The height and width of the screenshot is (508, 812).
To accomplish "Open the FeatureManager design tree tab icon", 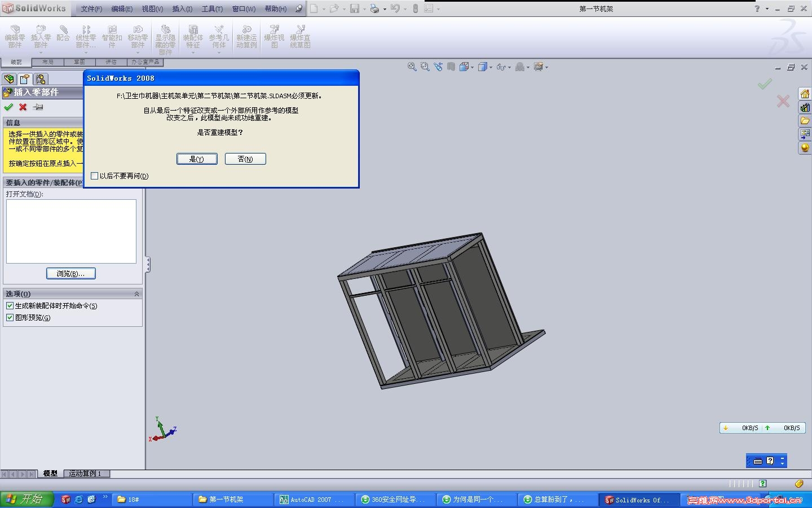I will click(9, 79).
